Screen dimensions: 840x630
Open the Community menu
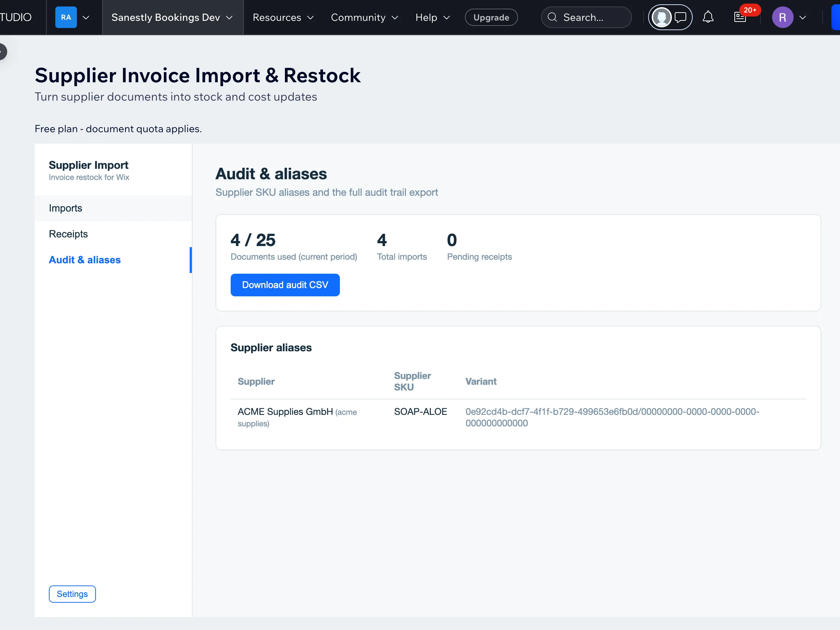click(365, 18)
